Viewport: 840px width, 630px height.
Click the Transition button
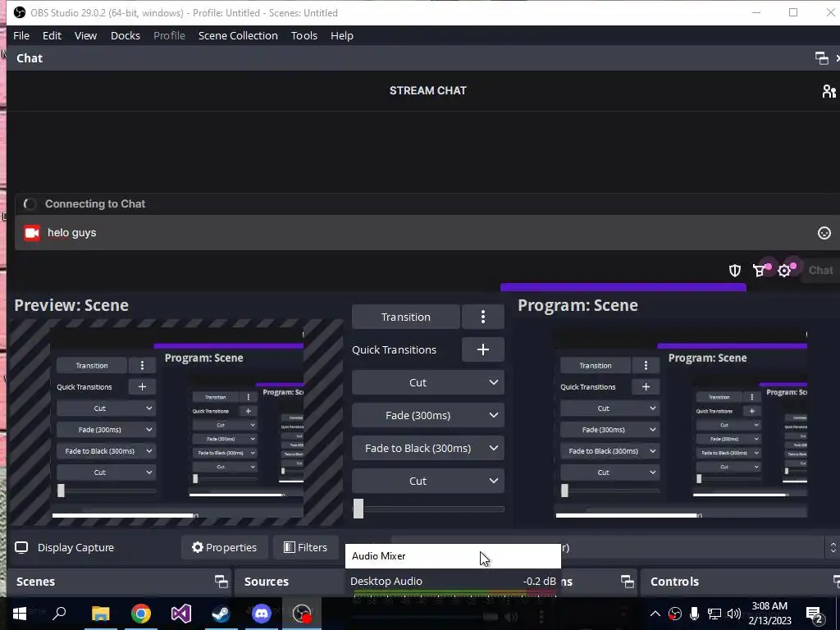[x=405, y=317]
